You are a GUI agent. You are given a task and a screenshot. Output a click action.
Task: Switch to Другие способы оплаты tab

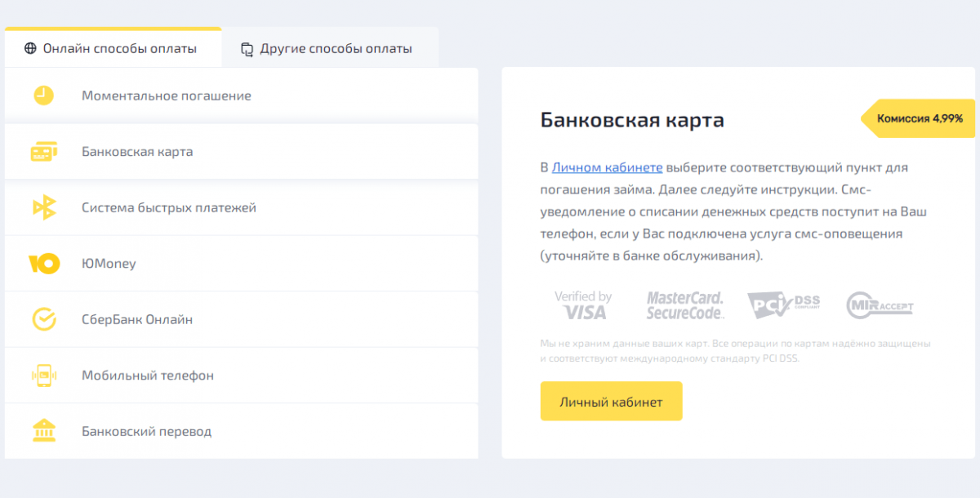coord(330,48)
